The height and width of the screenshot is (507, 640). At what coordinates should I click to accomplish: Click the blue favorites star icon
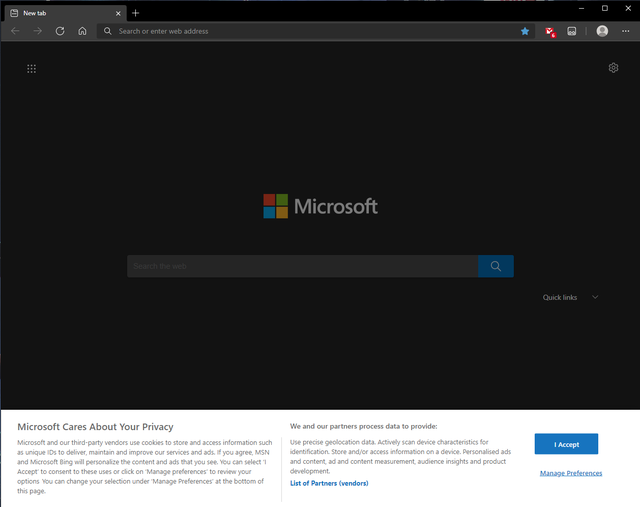point(525,31)
